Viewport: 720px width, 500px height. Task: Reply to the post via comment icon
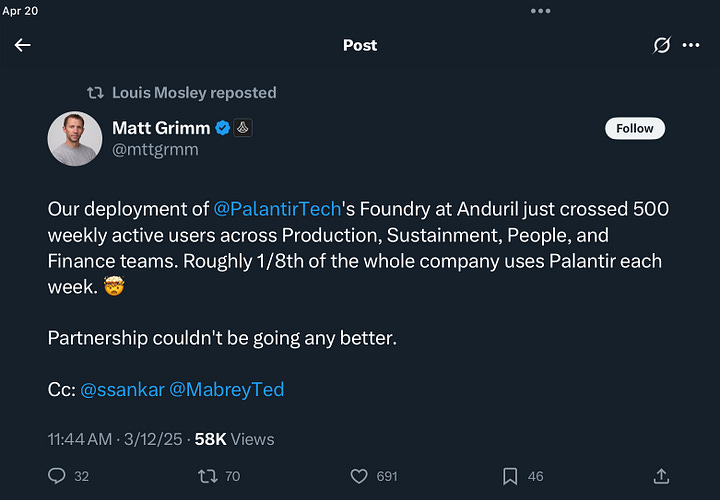point(57,476)
